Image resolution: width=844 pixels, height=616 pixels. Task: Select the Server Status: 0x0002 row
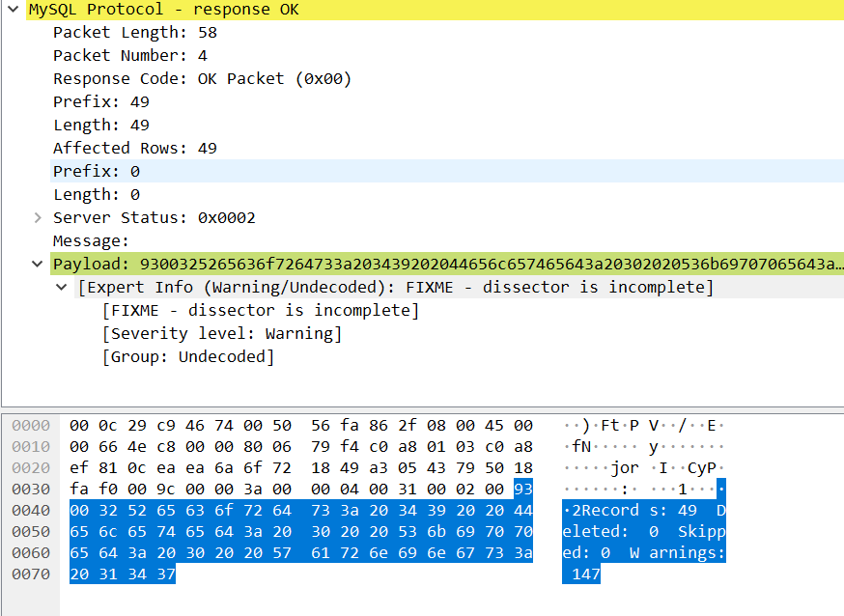click(x=154, y=218)
